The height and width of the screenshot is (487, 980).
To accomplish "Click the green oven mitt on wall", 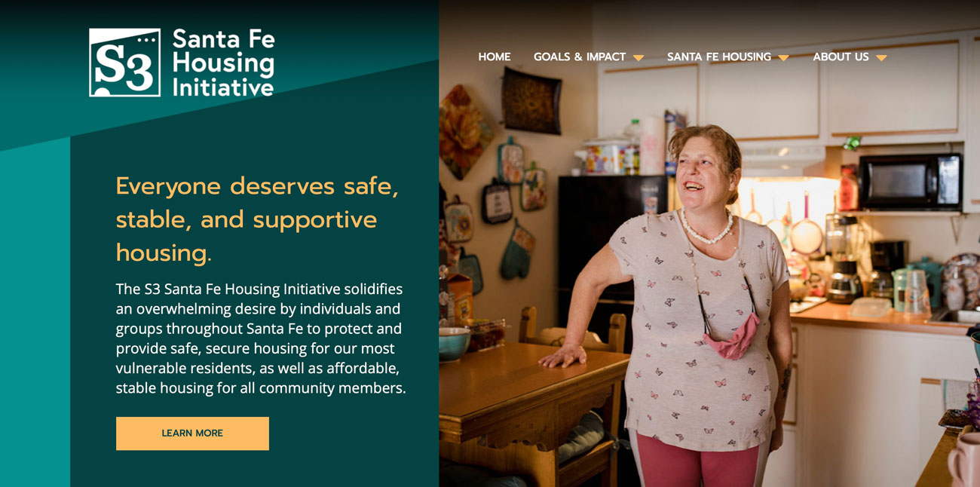I will click(519, 250).
